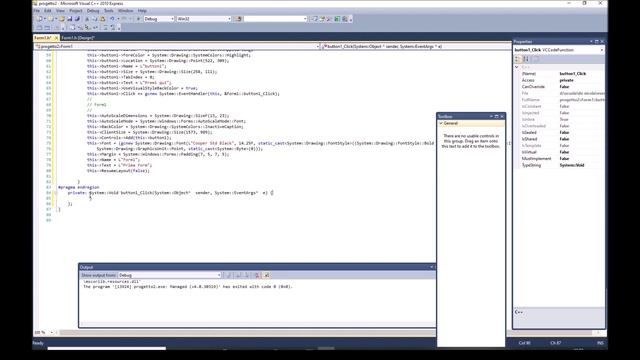640x360 pixels.
Task: Click the New Project toolbar icon
Action: click(x=40, y=19)
